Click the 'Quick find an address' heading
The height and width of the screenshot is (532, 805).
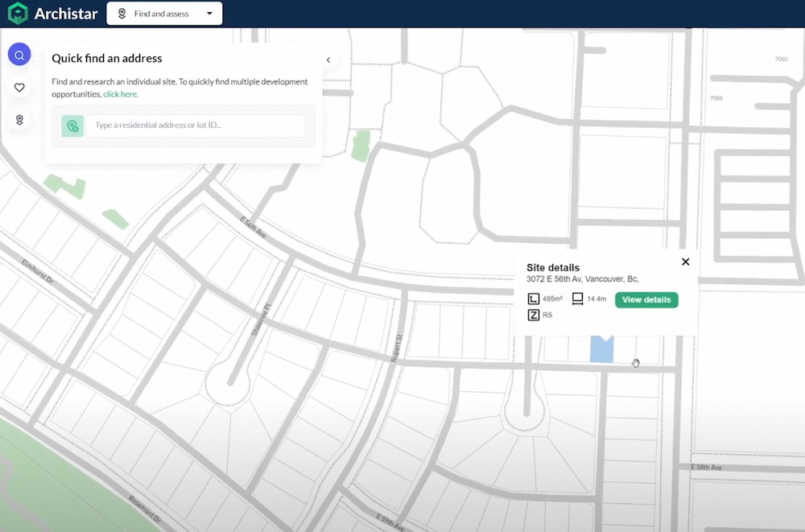point(107,58)
